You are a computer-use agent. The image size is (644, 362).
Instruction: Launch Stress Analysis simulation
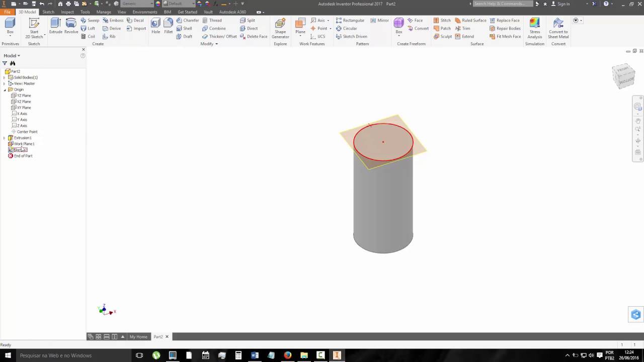click(x=535, y=28)
